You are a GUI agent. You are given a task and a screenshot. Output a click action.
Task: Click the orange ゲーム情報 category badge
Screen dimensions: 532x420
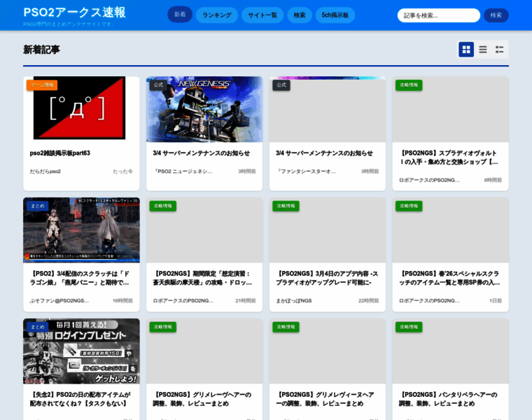tap(42, 85)
